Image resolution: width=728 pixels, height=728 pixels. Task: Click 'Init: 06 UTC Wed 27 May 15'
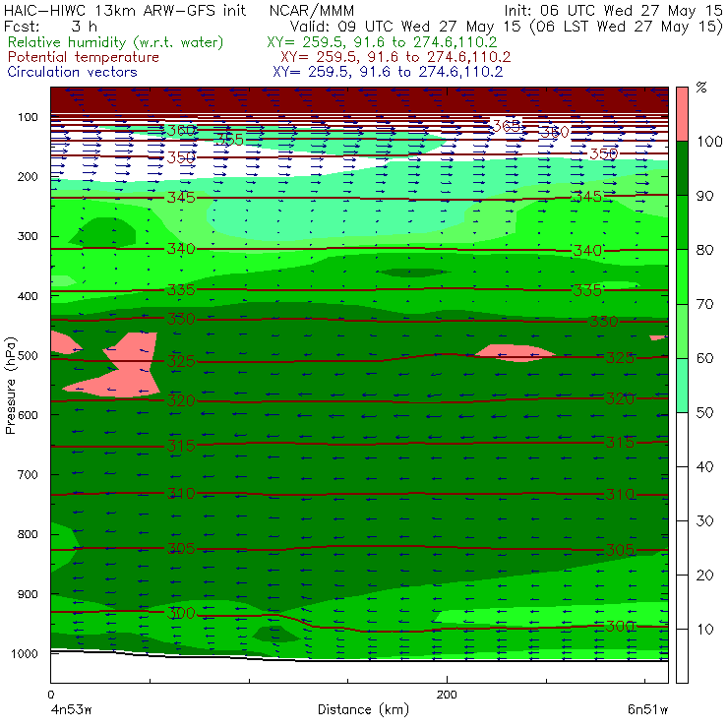(613, 10)
